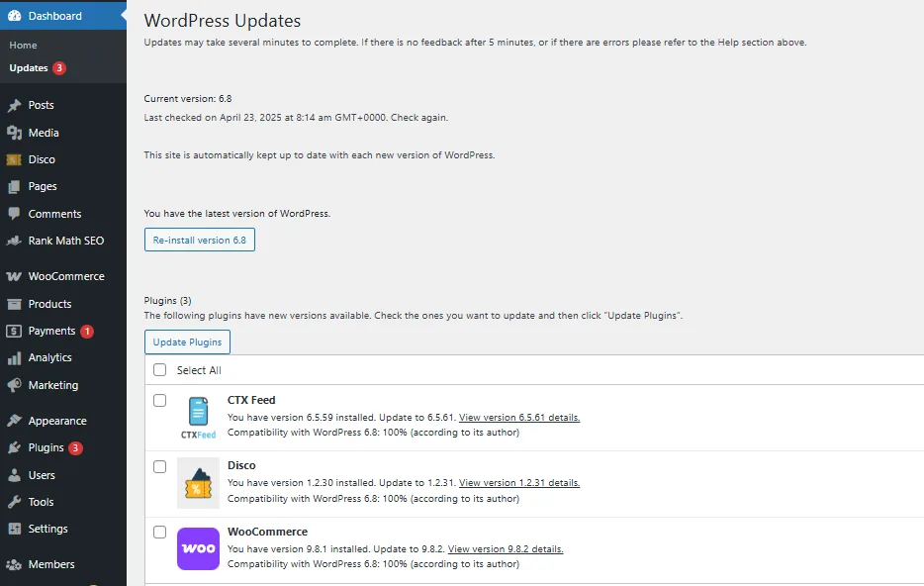Viewport: 924px width, 586px height.
Task: Open Comments via speech bubble icon
Action: [x=14, y=214]
